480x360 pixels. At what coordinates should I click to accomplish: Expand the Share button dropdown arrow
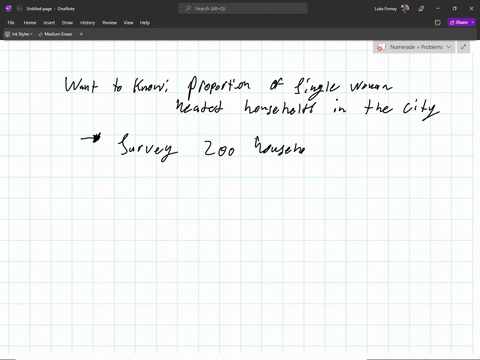tap(473, 22)
